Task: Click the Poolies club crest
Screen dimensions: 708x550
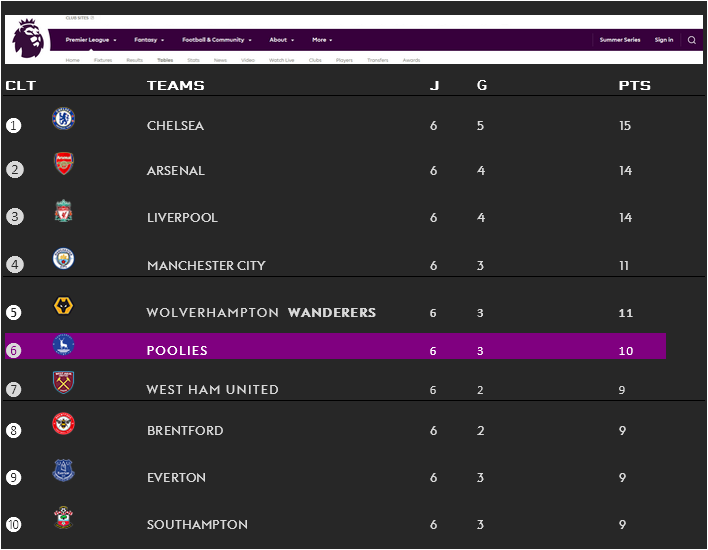Action: [x=63, y=345]
